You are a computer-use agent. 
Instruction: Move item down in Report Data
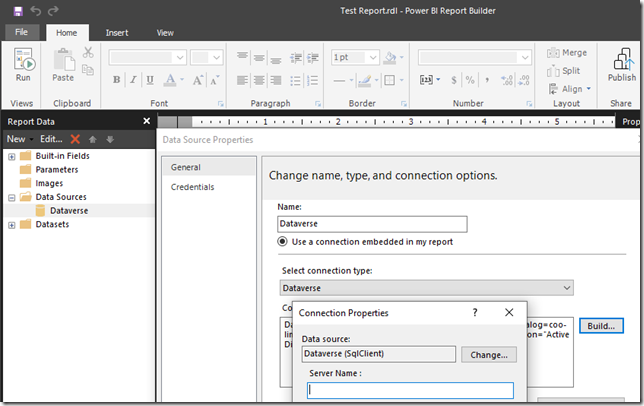tap(110, 140)
